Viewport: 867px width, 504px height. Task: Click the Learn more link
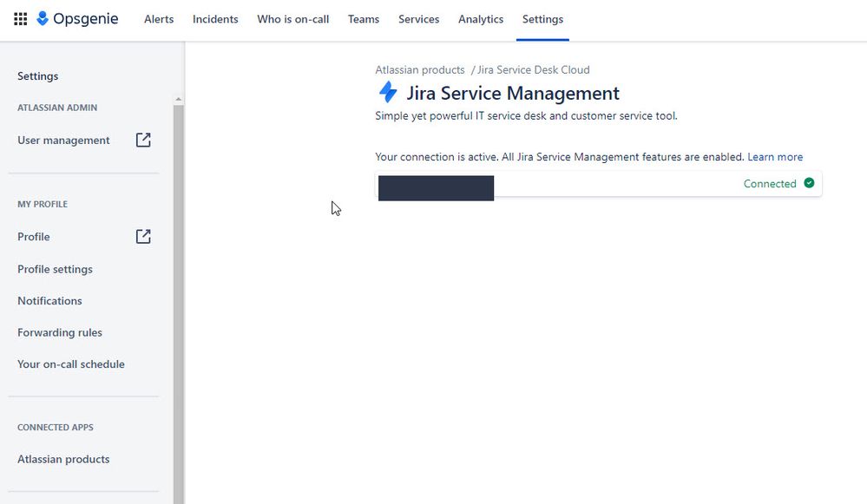pyautogui.click(x=775, y=157)
